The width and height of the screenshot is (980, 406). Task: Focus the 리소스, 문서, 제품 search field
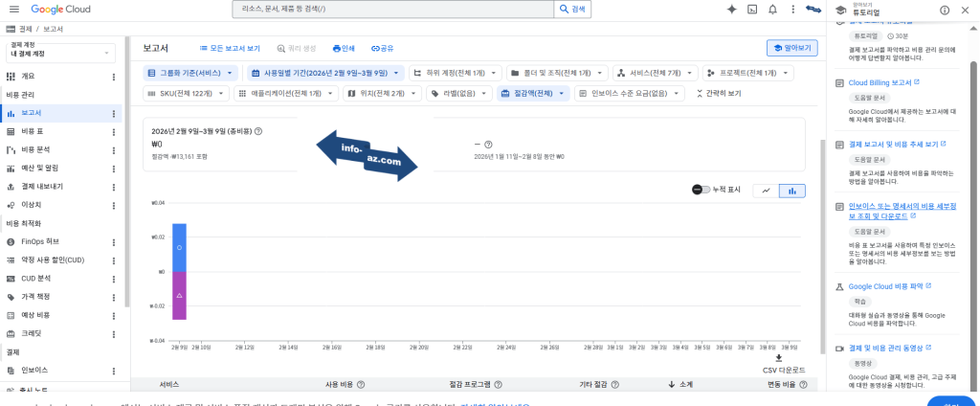tap(393, 10)
